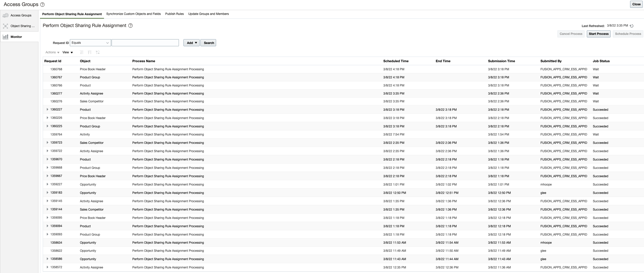The image size is (644, 273).
Task: Click help icon beside Perform Object Sharing heading
Action: coord(131,26)
